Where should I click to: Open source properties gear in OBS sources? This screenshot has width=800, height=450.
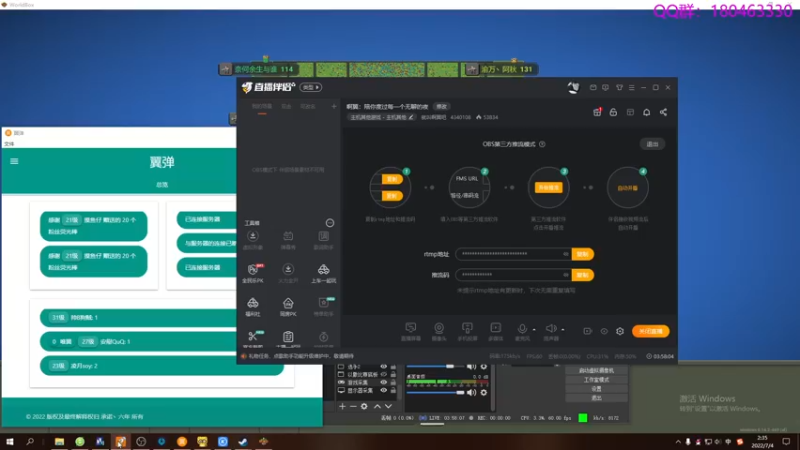coord(364,407)
